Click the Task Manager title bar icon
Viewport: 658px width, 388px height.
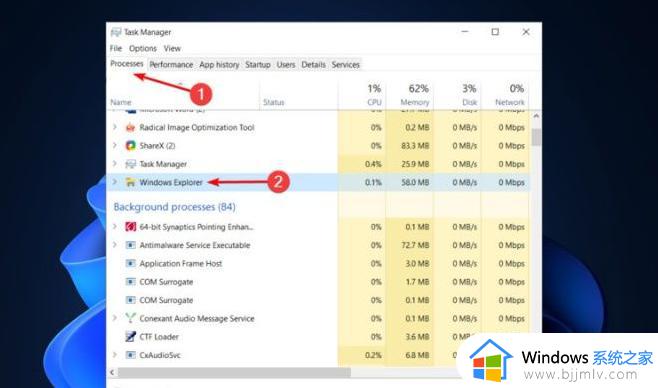coord(116,32)
